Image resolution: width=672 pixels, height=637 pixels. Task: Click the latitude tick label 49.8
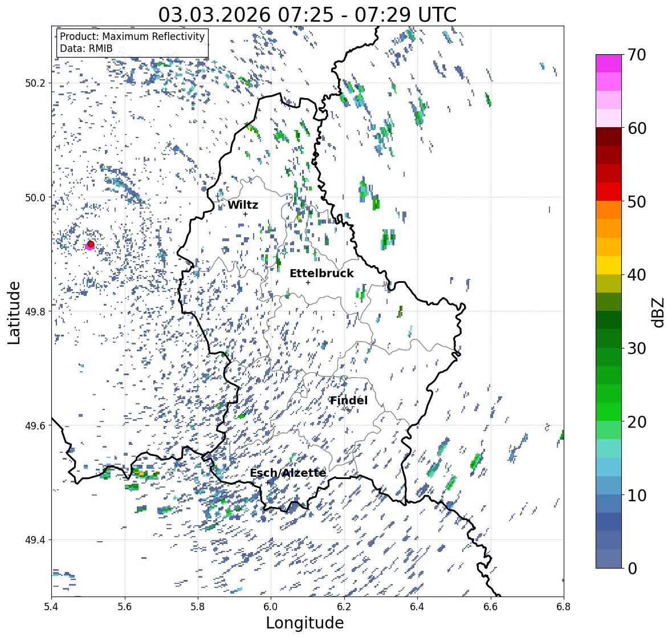(35, 311)
